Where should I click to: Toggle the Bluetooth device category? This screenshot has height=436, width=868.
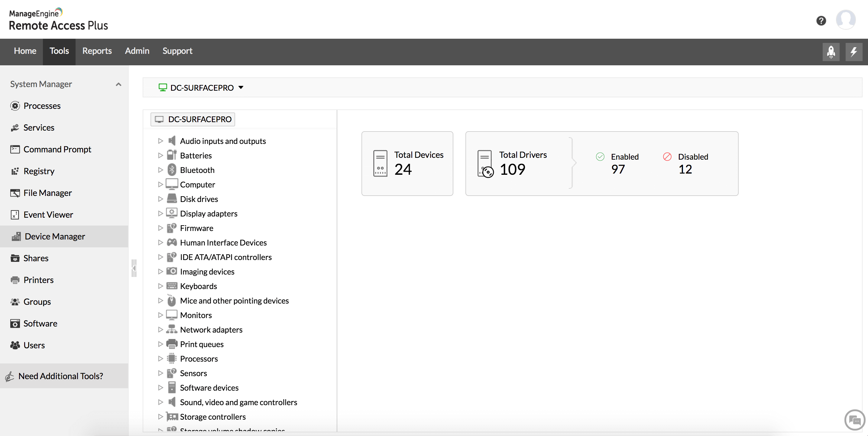coord(160,170)
